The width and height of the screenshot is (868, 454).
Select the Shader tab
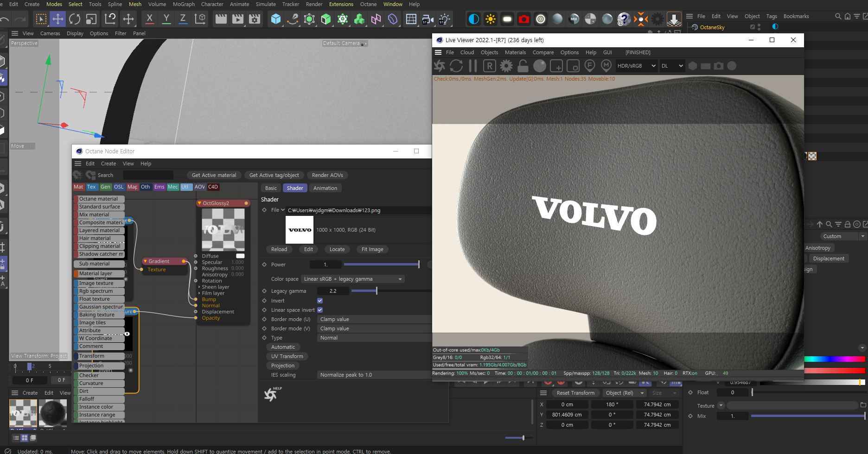pos(295,188)
